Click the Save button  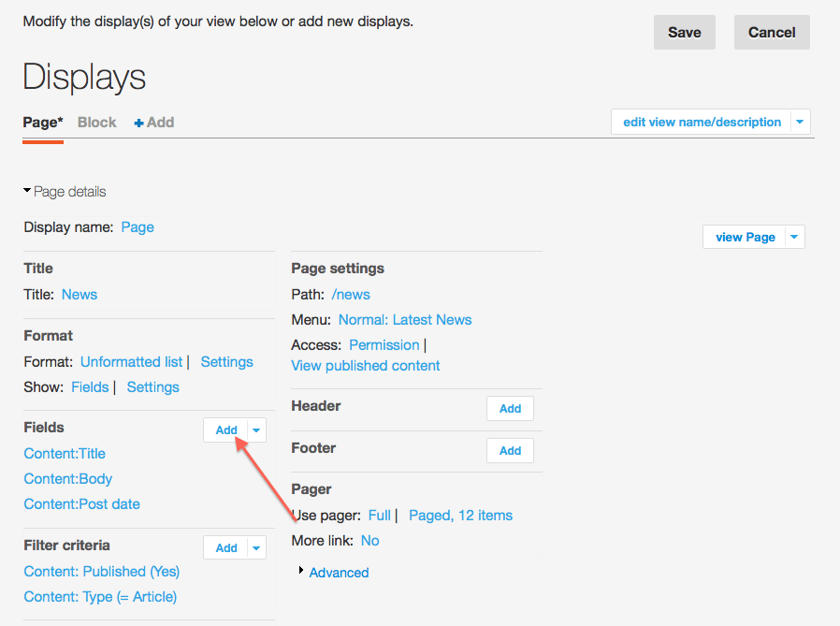coord(684,33)
